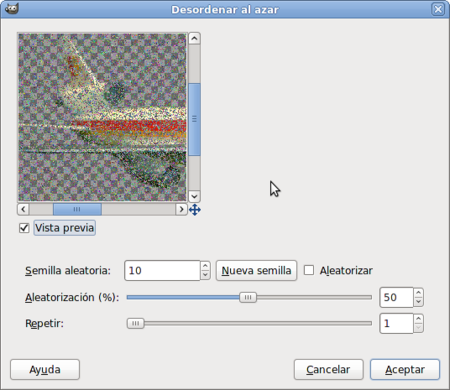The width and height of the screenshot is (450, 390).
Task: Click the preview scroll down arrow
Action: click(x=194, y=196)
